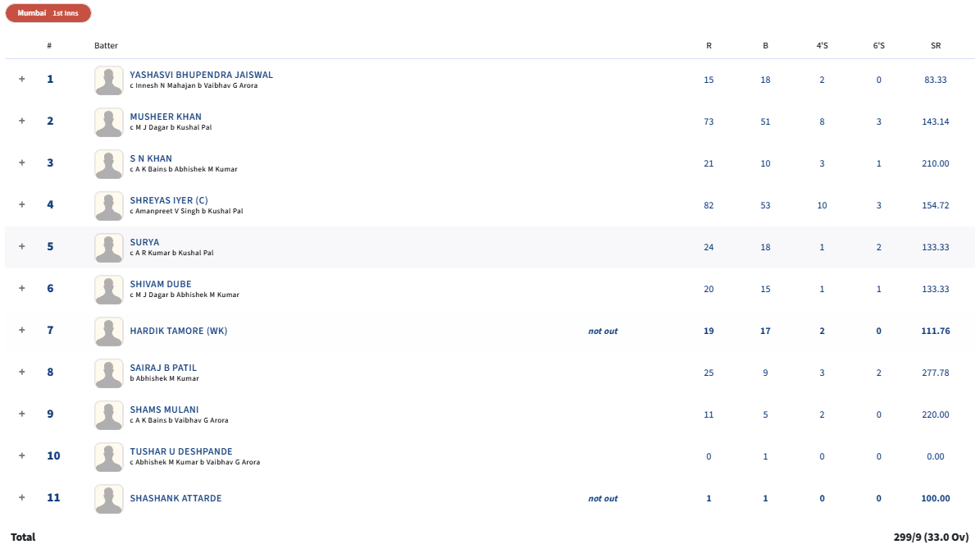Click Sairaj B Patil's avatar icon
980x549 pixels.
pyautogui.click(x=109, y=373)
